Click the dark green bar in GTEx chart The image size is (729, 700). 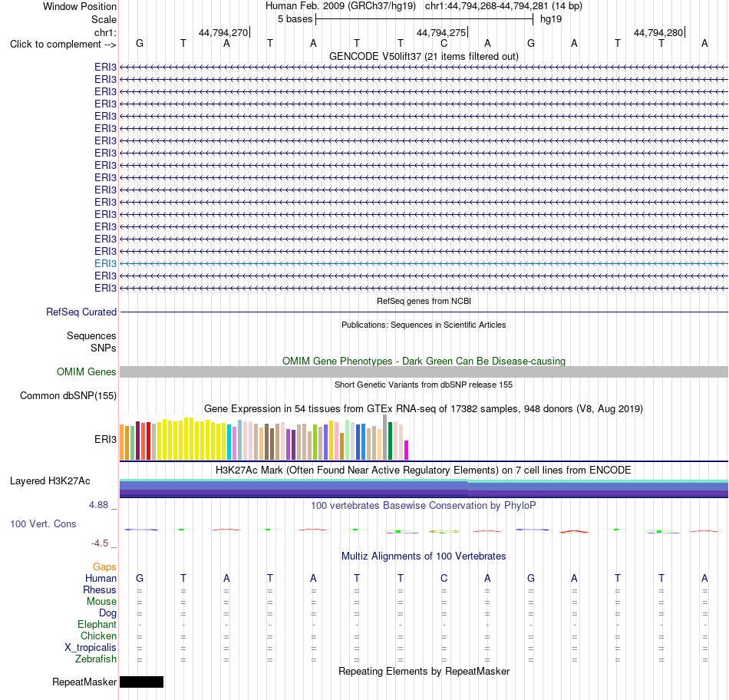tap(390, 441)
